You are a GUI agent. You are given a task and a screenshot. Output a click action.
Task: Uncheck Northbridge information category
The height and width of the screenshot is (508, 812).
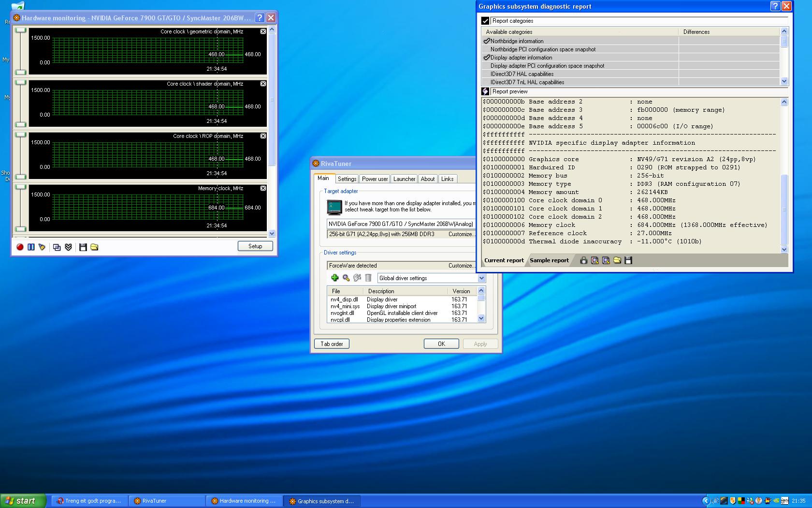pos(487,41)
